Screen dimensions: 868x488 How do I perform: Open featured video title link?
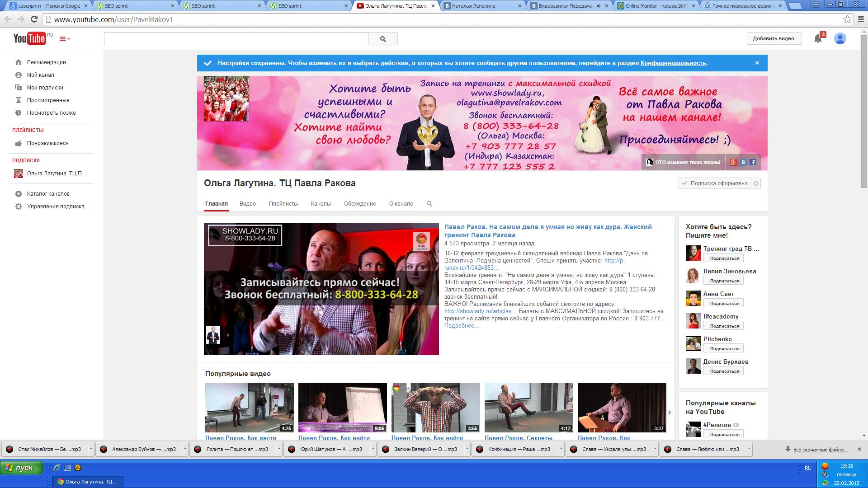pyautogui.click(x=548, y=231)
